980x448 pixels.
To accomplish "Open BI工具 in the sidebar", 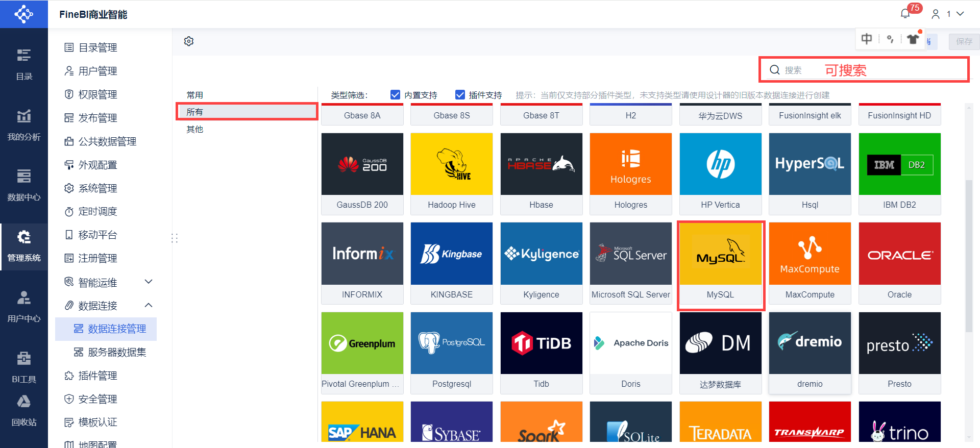I will point(24,367).
